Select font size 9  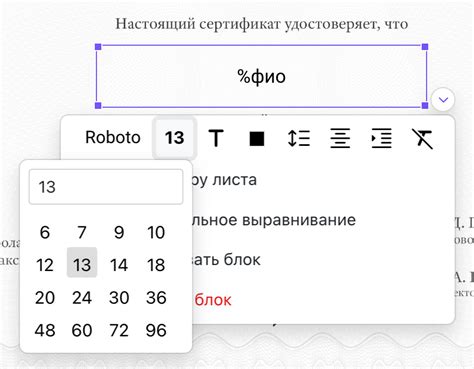point(119,232)
